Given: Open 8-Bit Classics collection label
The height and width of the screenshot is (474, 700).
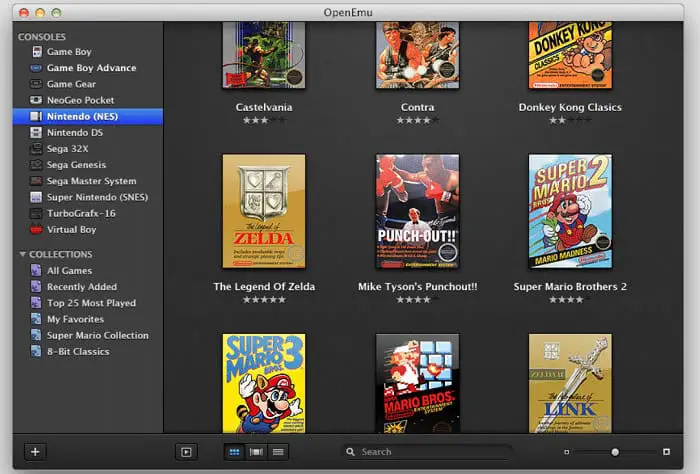Looking at the screenshot, I should click(78, 351).
